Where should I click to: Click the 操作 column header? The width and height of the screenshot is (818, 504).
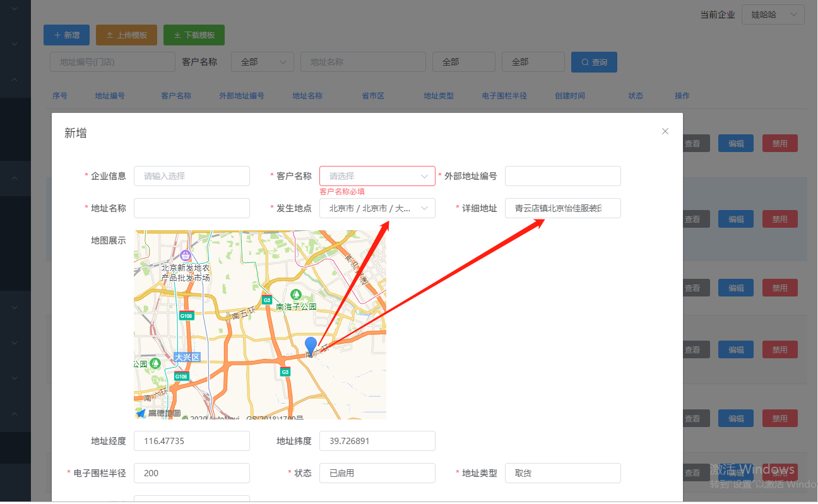[682, 96]
